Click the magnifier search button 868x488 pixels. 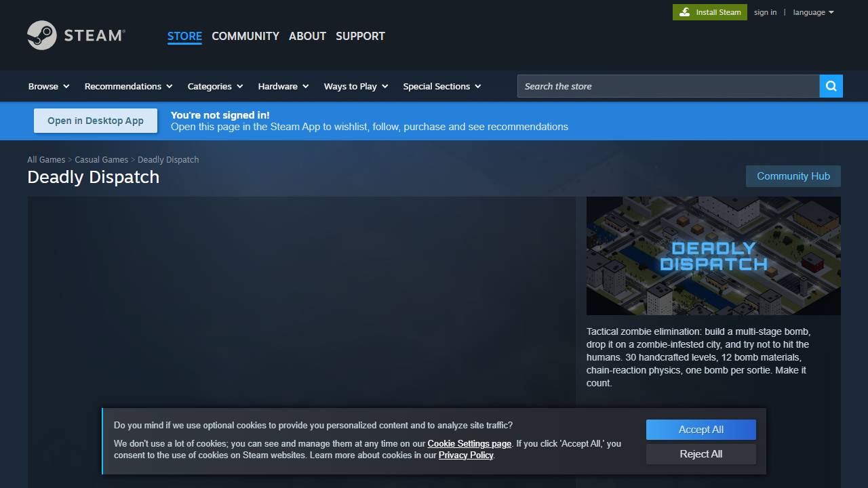(x=831, y=86)
